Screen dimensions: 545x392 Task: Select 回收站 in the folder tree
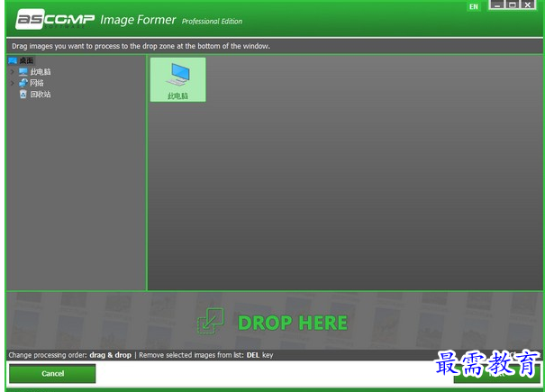[41, 94]
